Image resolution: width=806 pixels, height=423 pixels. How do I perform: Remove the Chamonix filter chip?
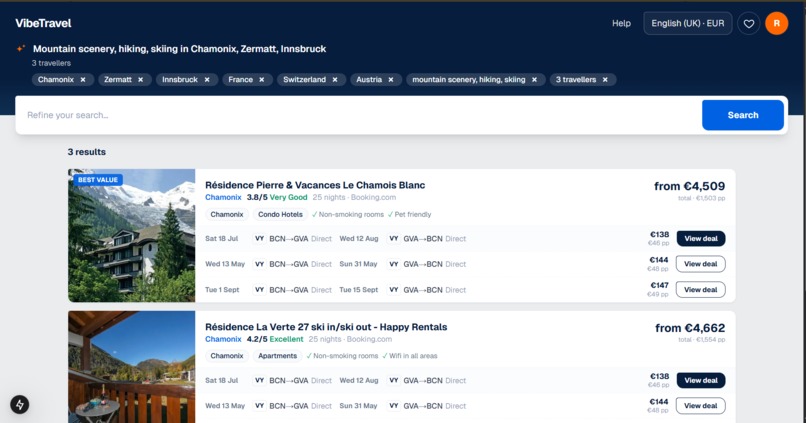[83, 80]
